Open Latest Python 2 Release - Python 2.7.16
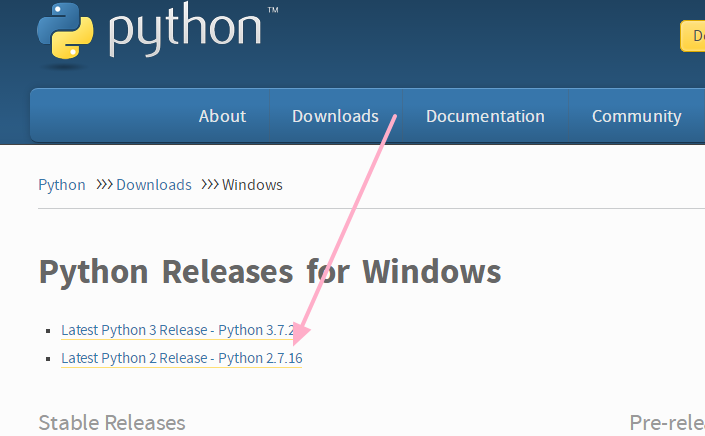This screenshot has height=436, width=705. (182, 358)
